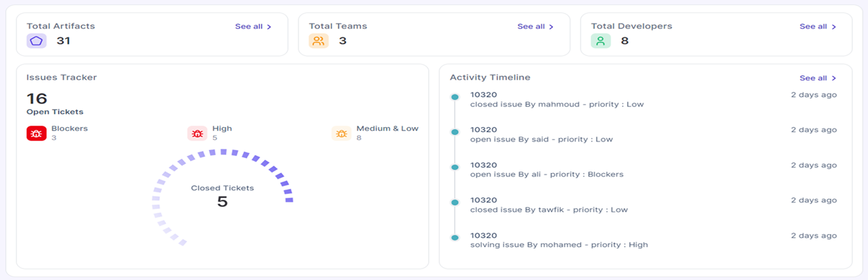
Task: Select timeline dot for mahmoud's closed issue
Action: click(454, 97)
